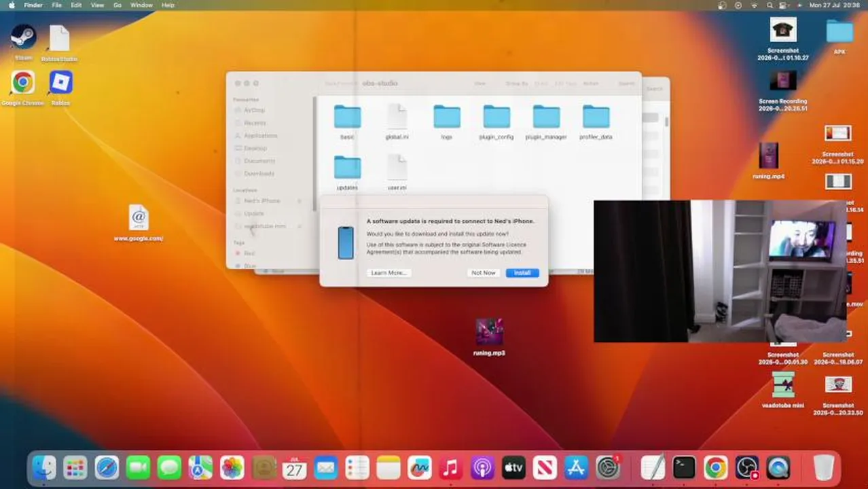This screenshot has width=868, height=489.
Task: Open the Window menu
Action: 141,5
